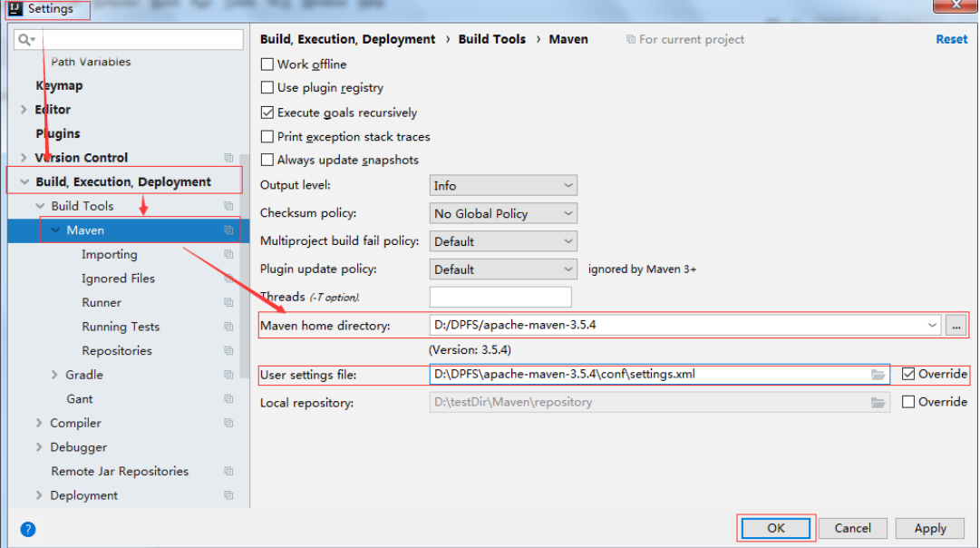Uncheck Execute goals recursively
This screenshot has height=548, width=980.
point(267,113)
